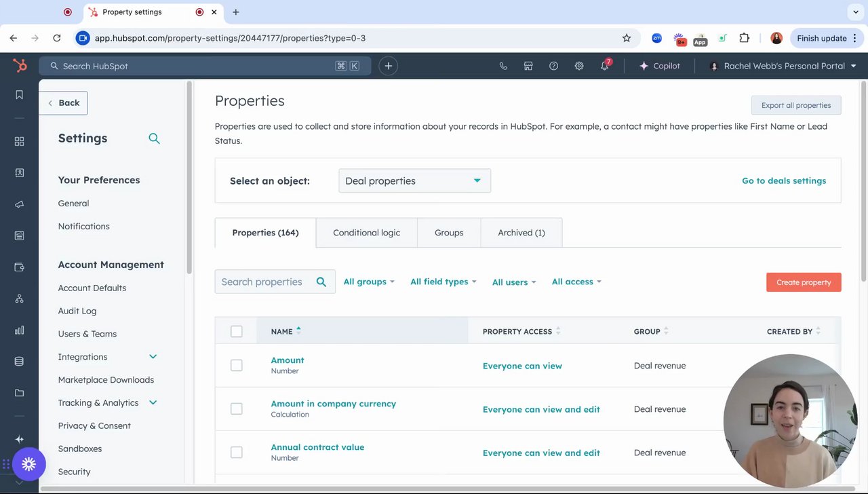Click the settings sidebar search magnifier

pos(154,138)
